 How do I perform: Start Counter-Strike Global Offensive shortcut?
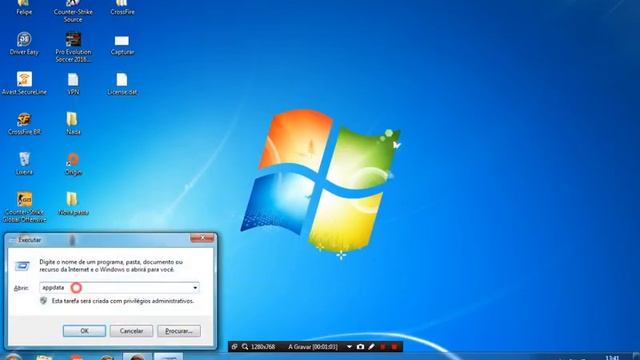(x=24, y=207)
